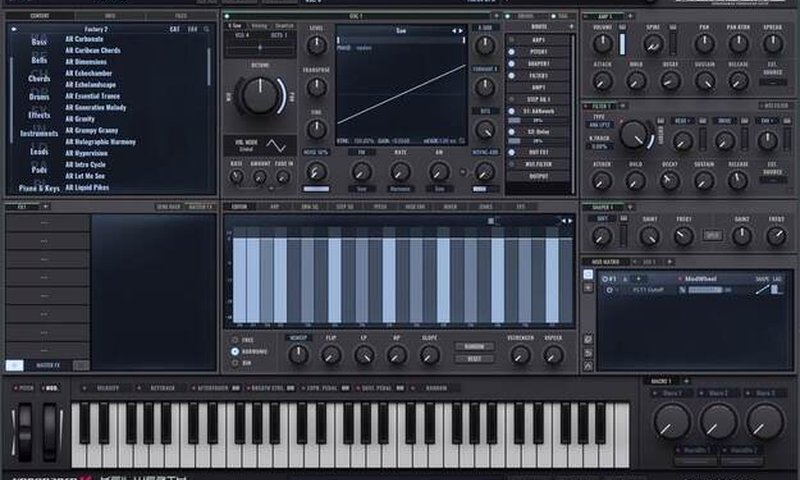Click the OSC Level knob

coord(316,46)
